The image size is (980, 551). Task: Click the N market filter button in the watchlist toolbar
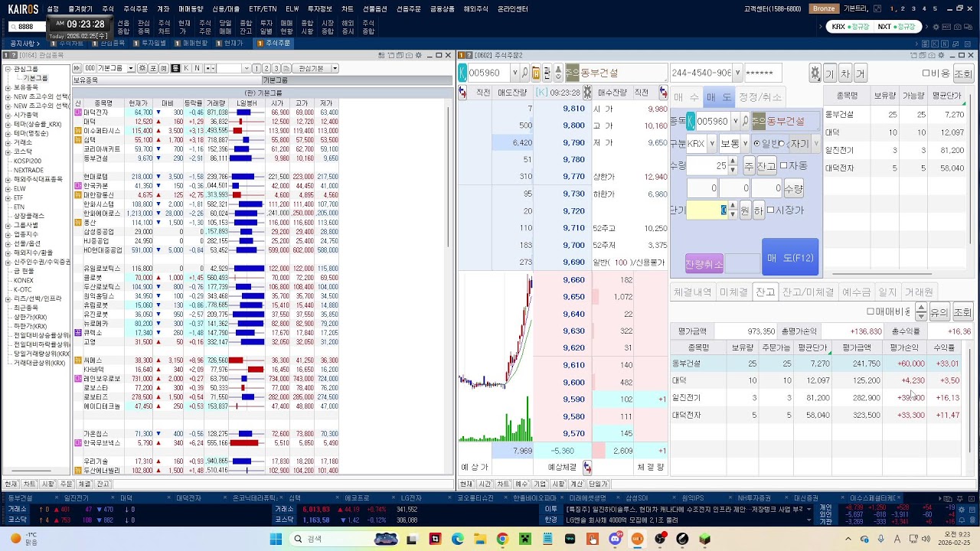[x=197, y=68]
